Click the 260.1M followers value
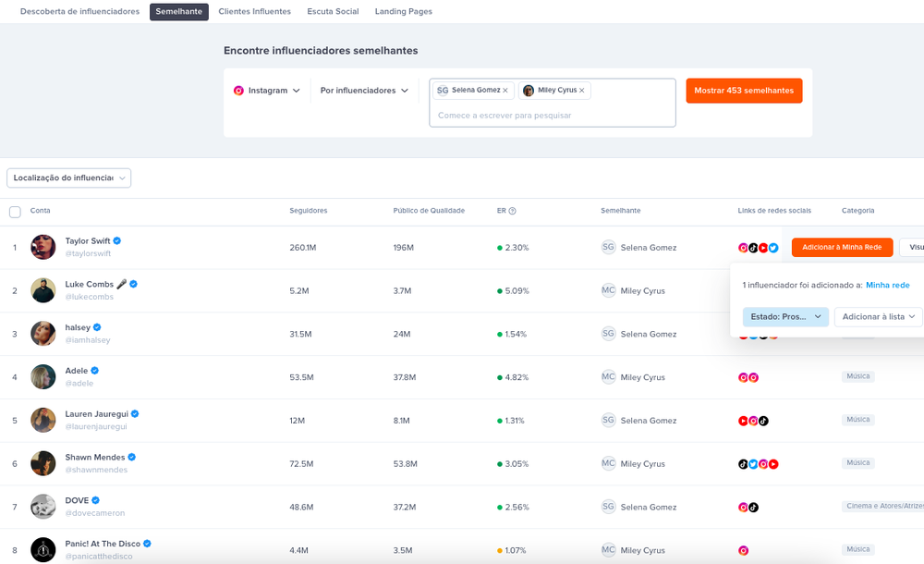924x564 pixels. coord(303,248)
